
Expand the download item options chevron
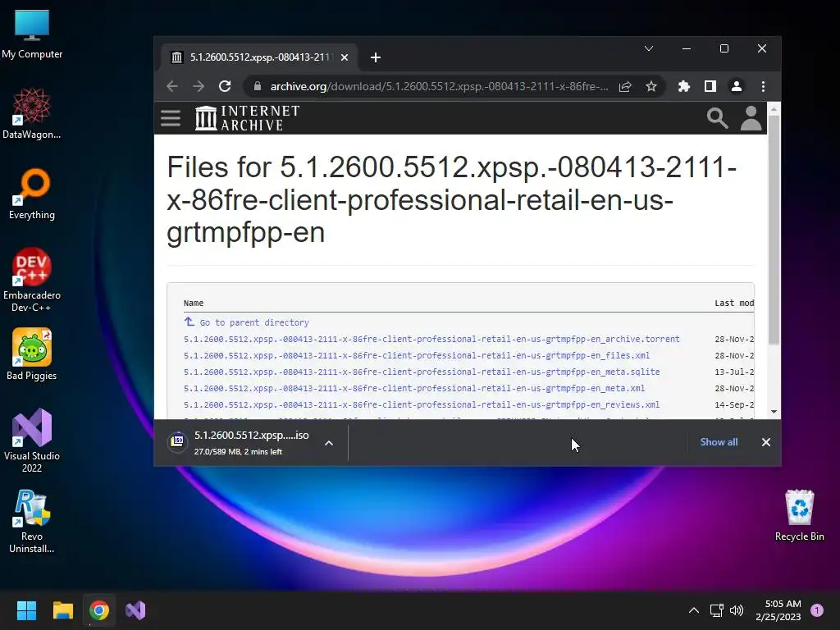[329, 443]
